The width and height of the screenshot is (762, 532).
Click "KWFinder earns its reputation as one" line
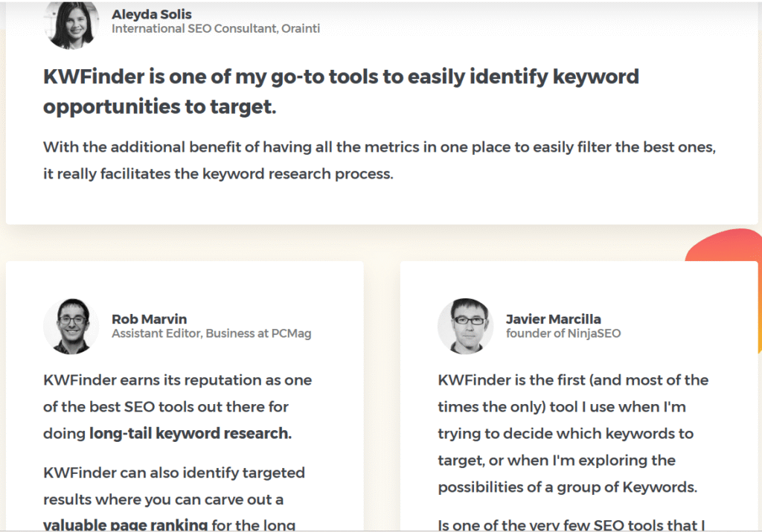click(x=177, y=380)
